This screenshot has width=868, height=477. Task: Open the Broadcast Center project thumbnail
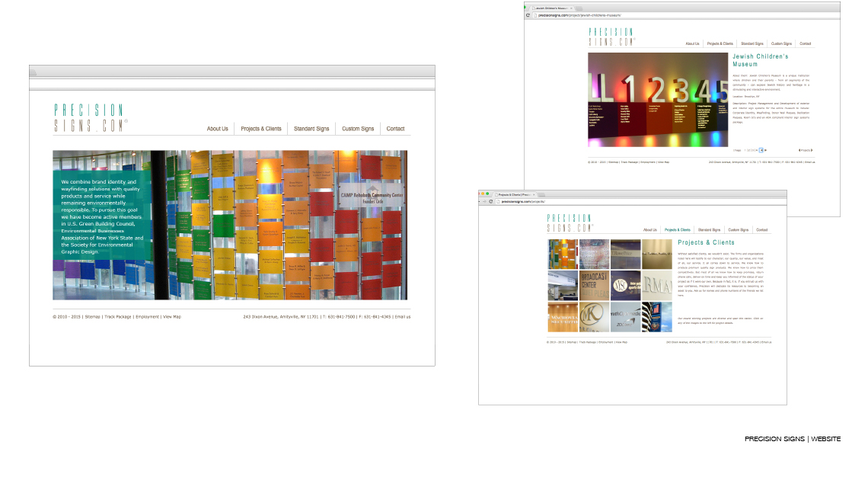594,285
